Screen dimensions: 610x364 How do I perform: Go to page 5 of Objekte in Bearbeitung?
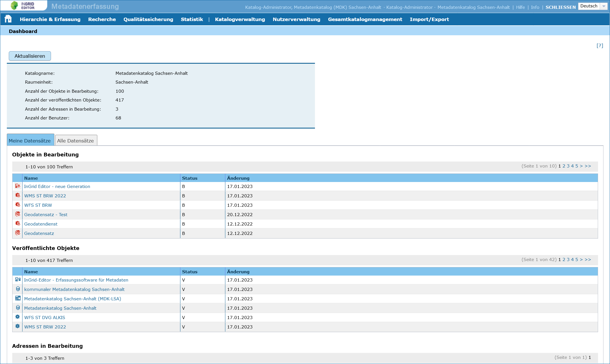(577, 166)
